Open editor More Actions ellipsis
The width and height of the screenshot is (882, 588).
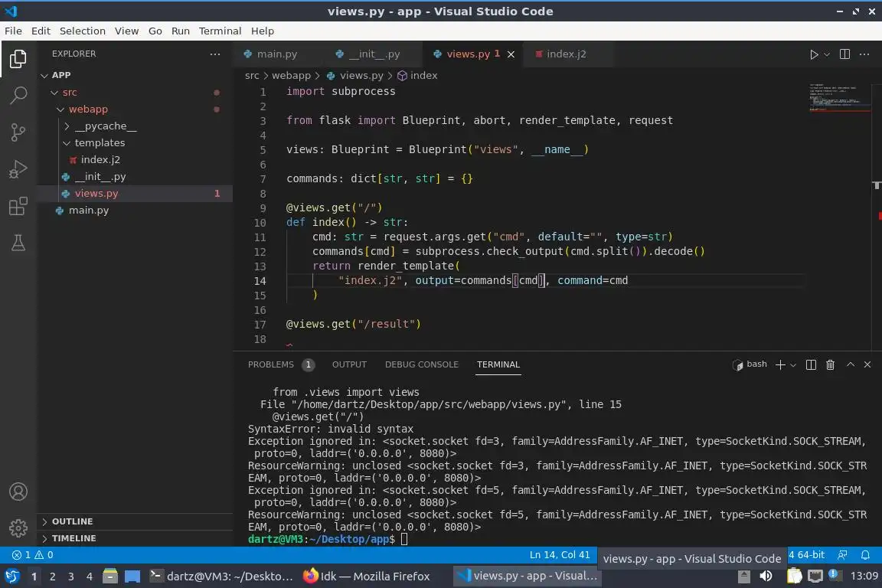pos(864,54)
